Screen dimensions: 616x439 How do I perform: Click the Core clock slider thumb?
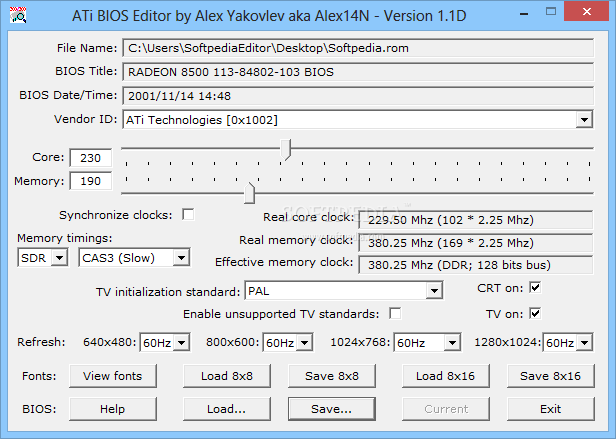click(286, 149)
